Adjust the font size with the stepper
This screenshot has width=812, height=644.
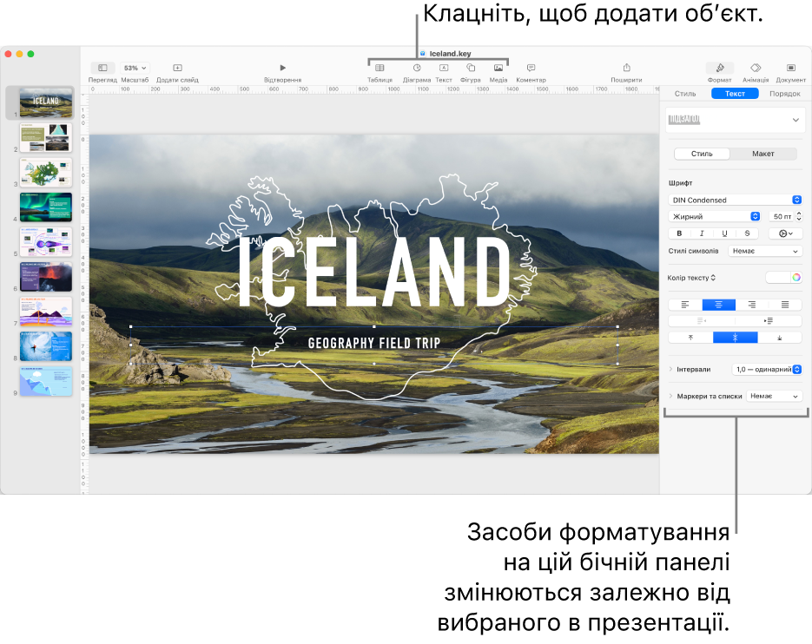799,216
